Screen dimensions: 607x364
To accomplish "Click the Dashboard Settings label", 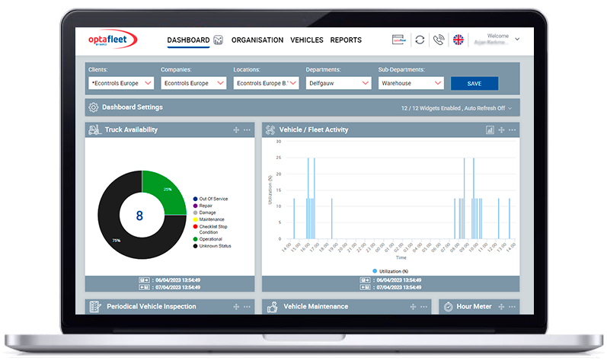I will [x=133, y=107].
